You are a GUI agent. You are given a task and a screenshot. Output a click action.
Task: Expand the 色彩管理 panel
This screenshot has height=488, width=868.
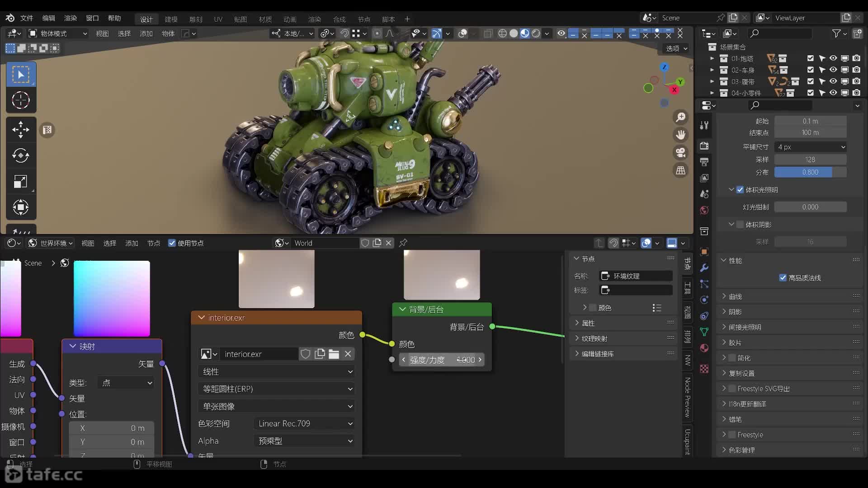coord(741,450)
